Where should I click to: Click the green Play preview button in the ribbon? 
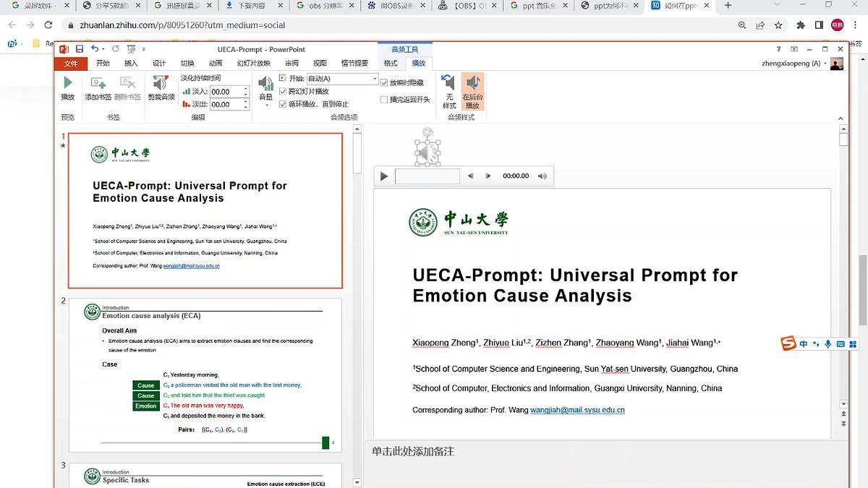pyautogui.click(x=67, y=84)
